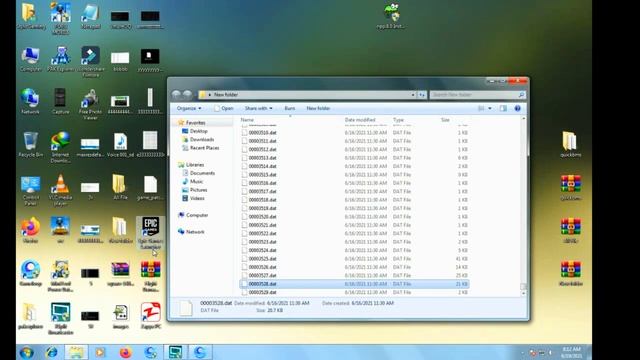Select file 00003513.dat
The height and width of the screenshot is (360, 640).
(x=354, y=158)
